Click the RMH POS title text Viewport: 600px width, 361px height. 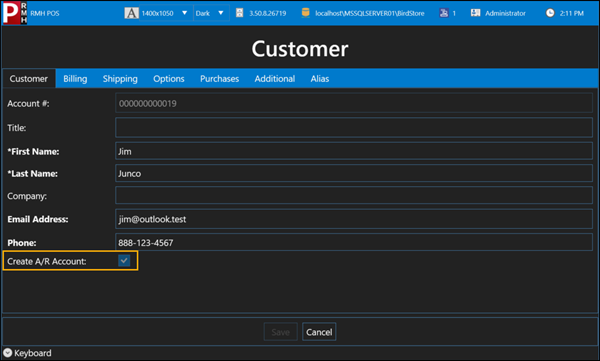pos(45,13)
